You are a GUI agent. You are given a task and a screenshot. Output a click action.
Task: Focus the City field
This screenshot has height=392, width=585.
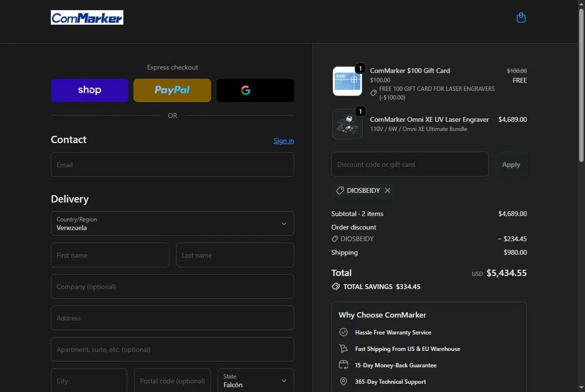tap(89, 380)
